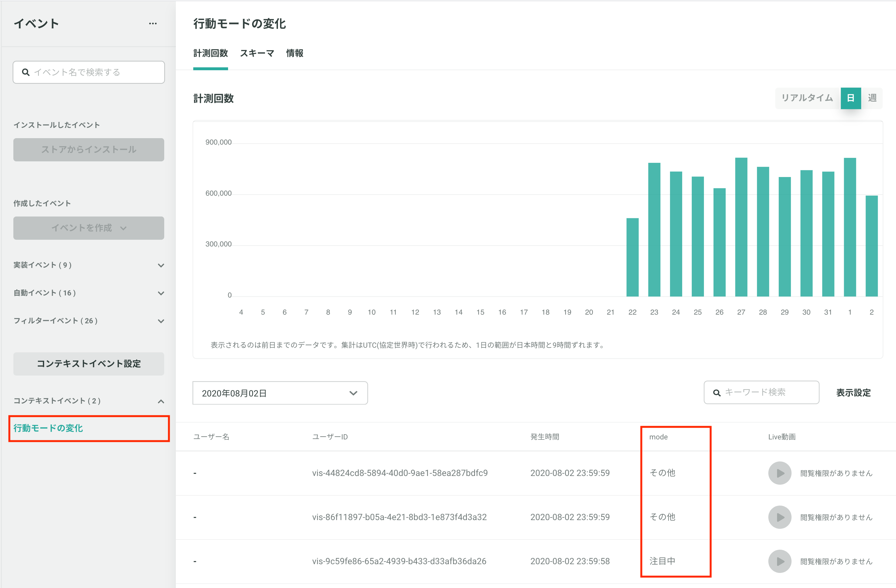Screen dimensions: 896x588
Task: Click the Live動画 column header
Action: coord(782,437)
